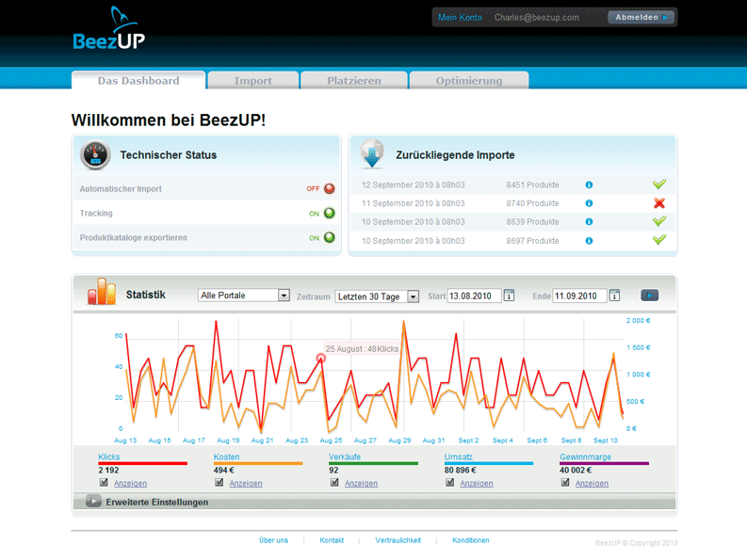Open info for 10 September 08h03 import

tap(589, 222)
